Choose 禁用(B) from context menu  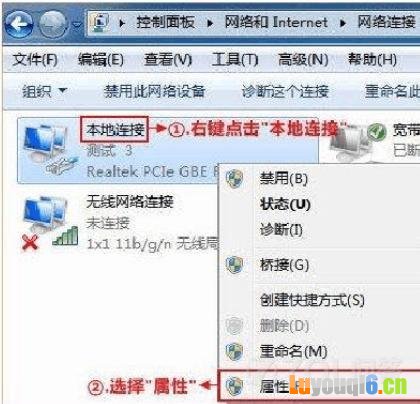tap(283, 179)
